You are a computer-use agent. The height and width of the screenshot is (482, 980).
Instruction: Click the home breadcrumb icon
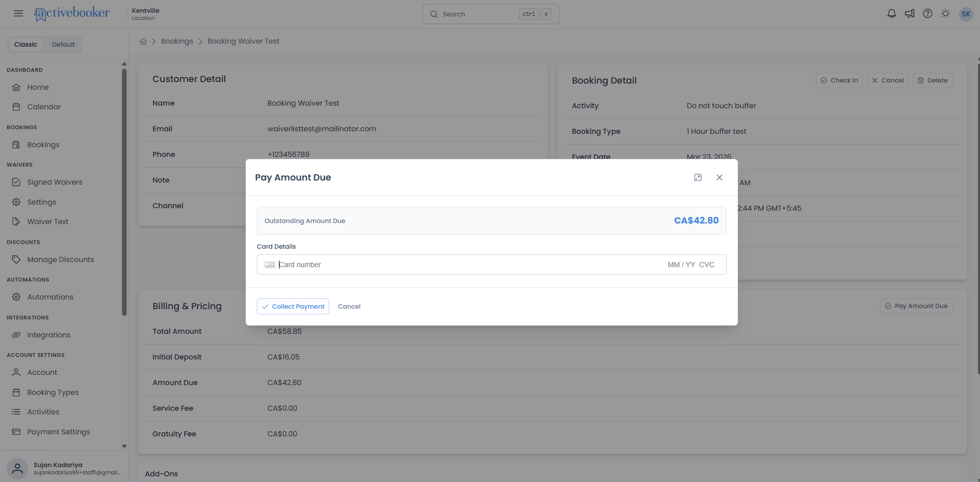tap(143, 42)
